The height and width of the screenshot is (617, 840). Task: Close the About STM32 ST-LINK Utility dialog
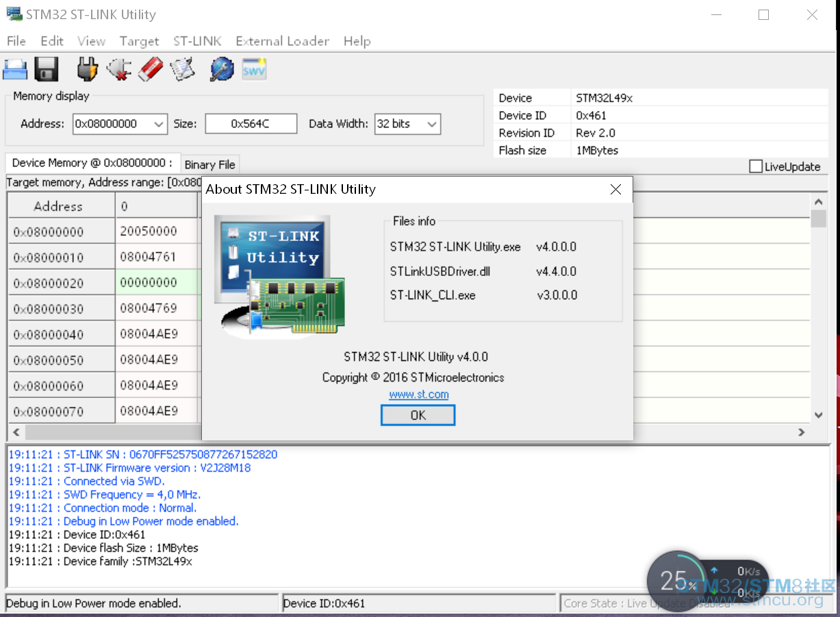point(615,190)
